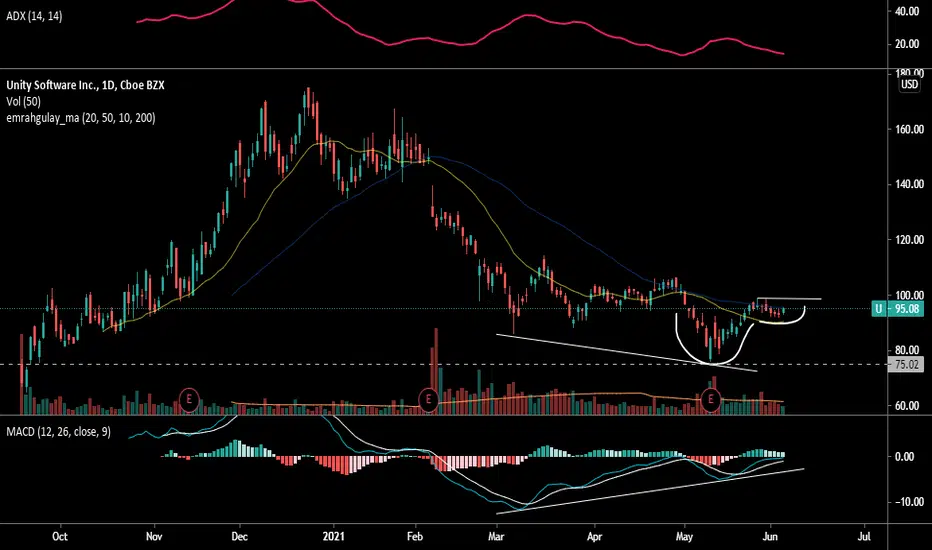The image size is (932, 550).
Task: Click the emrahgulay_ma moving average legend
Action: (81, 118)
